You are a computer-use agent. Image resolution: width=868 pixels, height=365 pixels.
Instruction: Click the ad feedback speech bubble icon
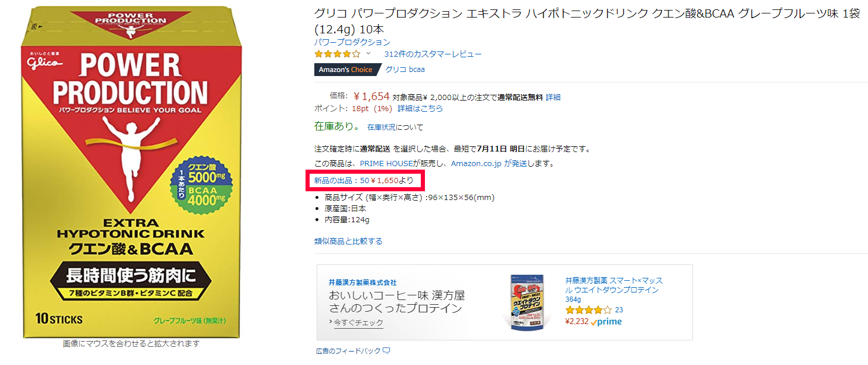(386, 351)
